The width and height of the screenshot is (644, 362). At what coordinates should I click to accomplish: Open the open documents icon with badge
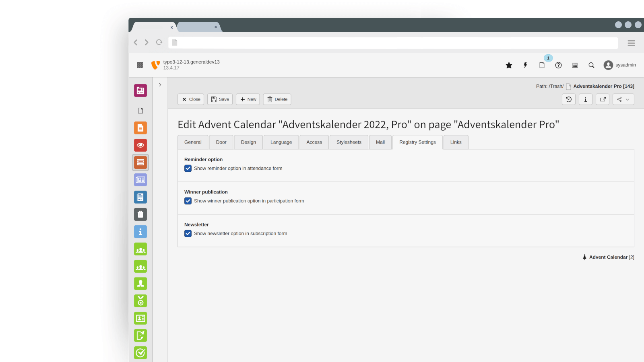[x=542, y=65]
